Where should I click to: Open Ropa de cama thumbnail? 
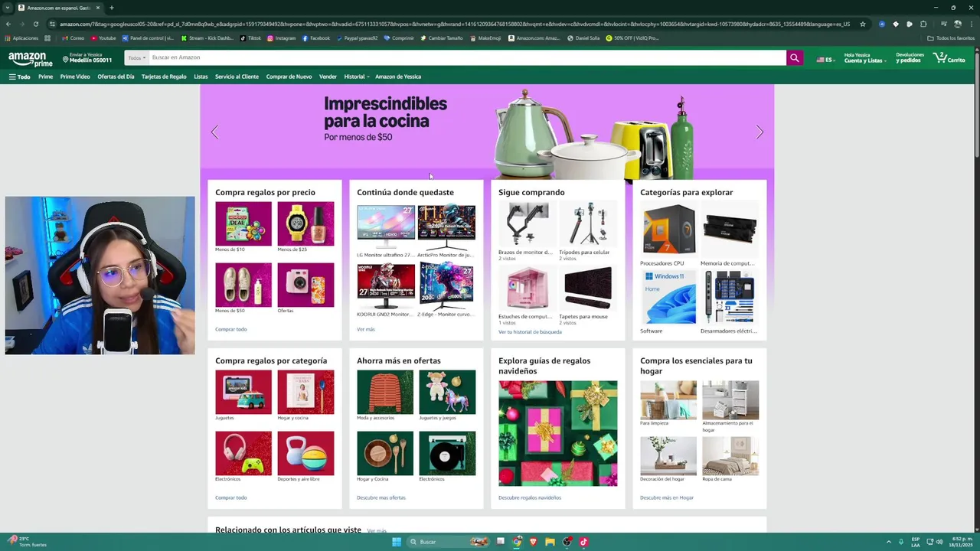[730, 456]
